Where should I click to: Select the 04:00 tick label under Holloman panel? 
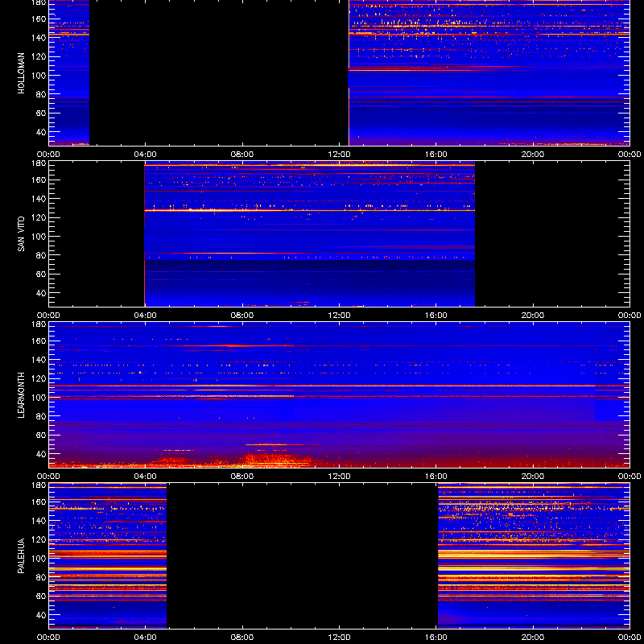[x=146, y=155]
